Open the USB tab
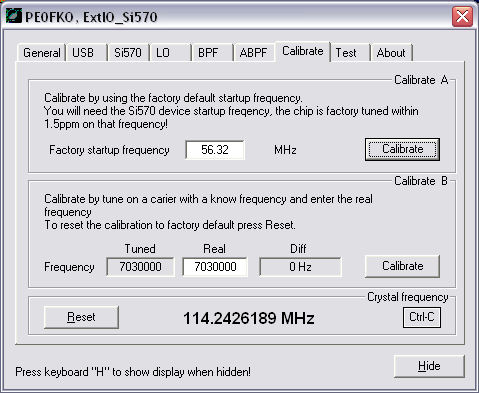This screenshot has width=479, height=393. coord(86,53)
